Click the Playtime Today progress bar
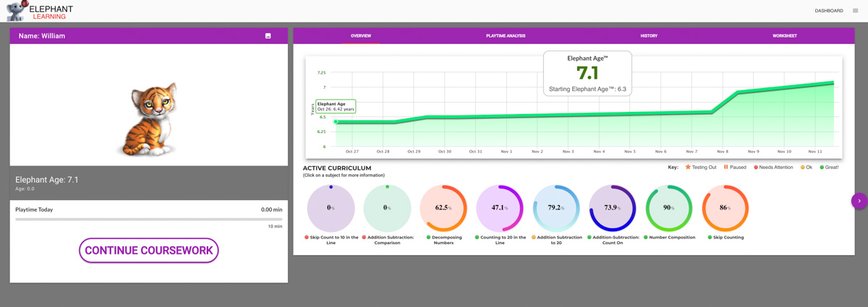 (x=149, y=219)
